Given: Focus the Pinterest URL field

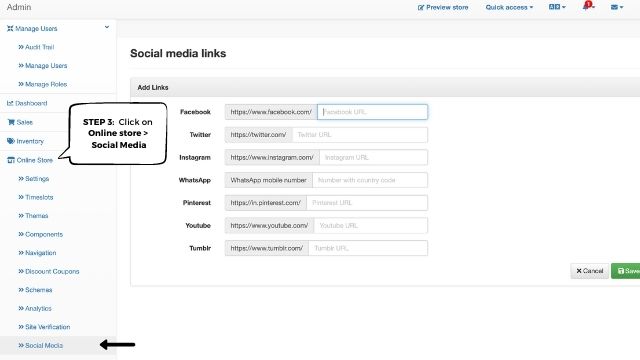Looking at the screenshot, I should click(367, 203).
